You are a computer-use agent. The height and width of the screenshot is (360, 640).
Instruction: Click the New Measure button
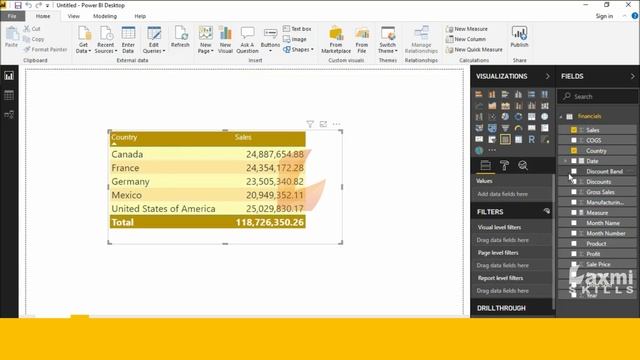coord(467,29)
